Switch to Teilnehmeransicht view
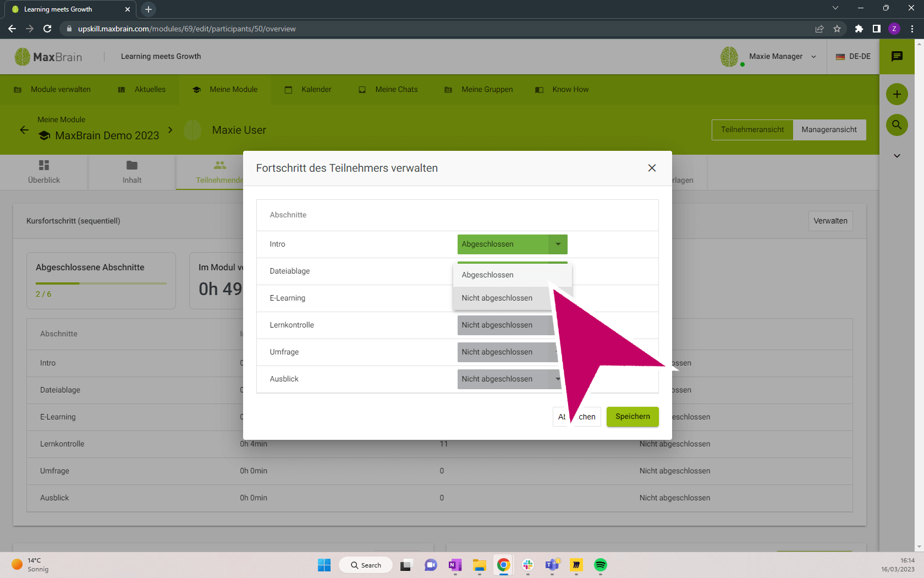924x578 pixels. pos(752,130)
